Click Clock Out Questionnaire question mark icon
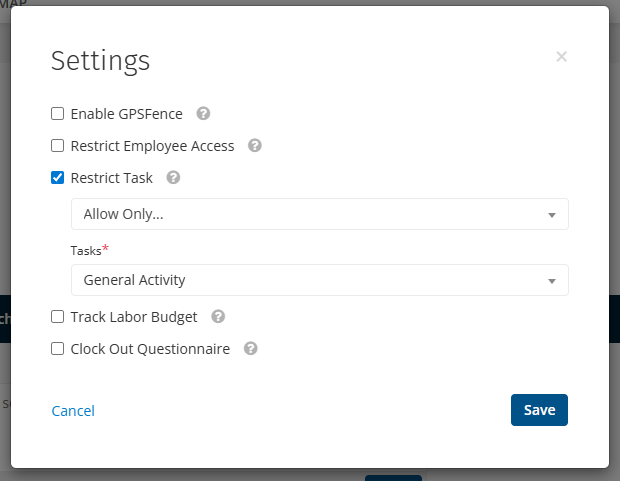This screenshot has width=620, height=481. pos(251,349)
